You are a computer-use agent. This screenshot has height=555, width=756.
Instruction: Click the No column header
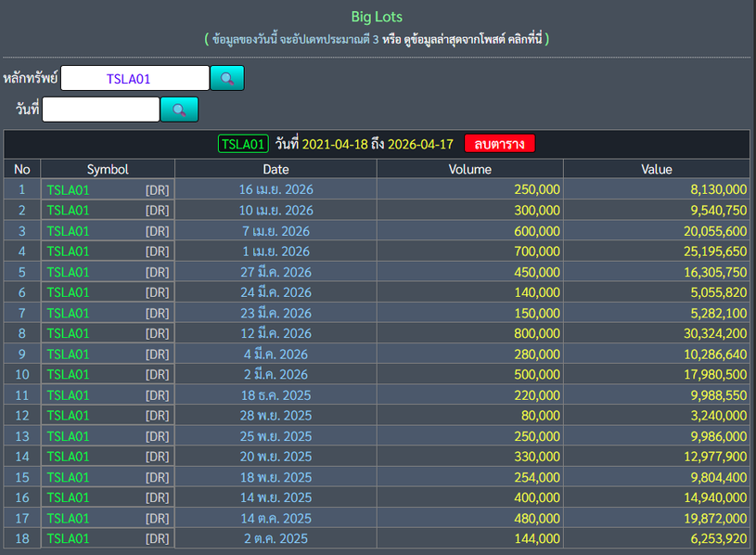pos(22,169)
